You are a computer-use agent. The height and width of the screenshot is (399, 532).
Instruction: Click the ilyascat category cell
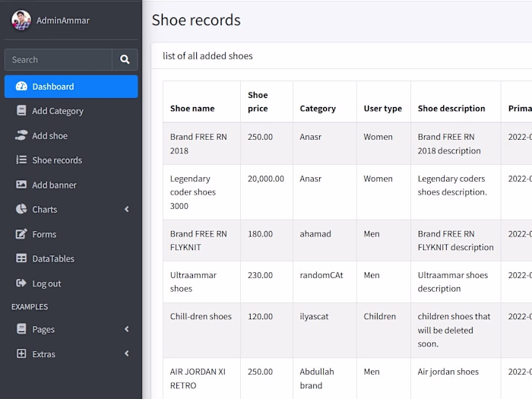(x=325, y=331)
